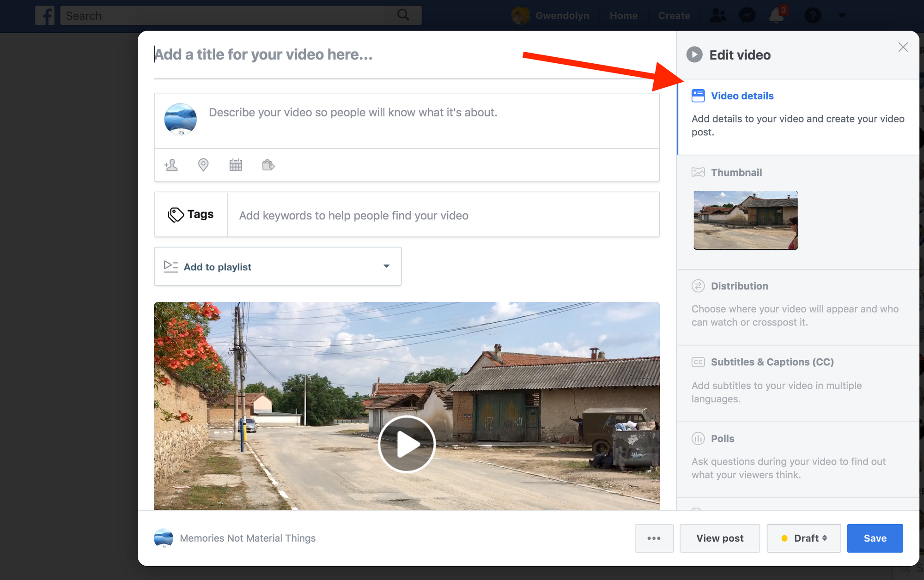Open the Draft status selector
Image resolution: width=924 pixels, height=580 pixels.
804,538
